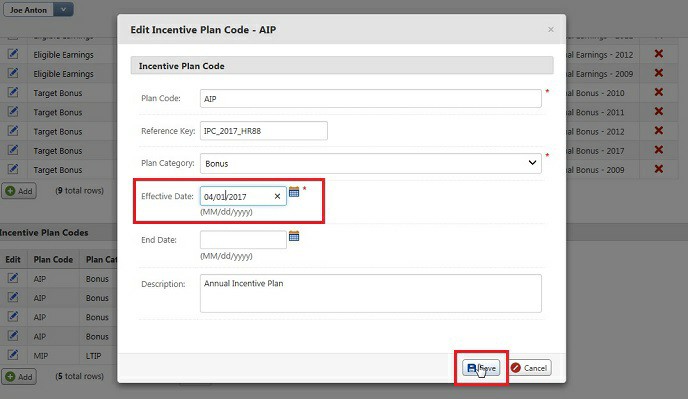This screenshot has height=399, width=688.
Task: Open the End Date calendar picker
Action: tap(294, 236)
